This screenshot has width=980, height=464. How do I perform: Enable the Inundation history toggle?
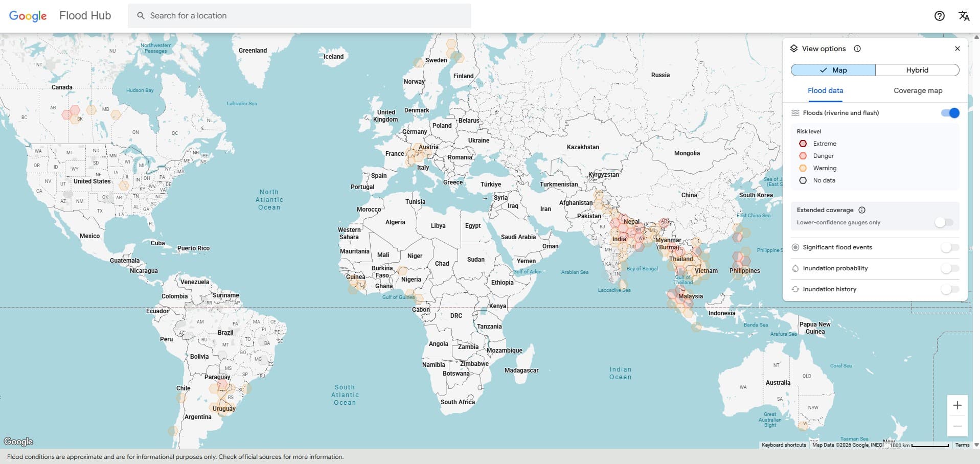tap(950, 289)
